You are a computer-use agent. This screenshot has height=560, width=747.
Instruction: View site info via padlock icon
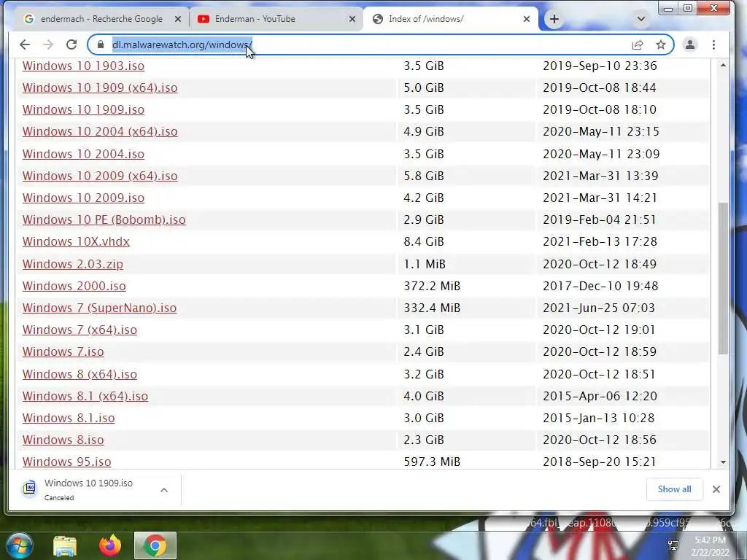(x=101, y=44)
